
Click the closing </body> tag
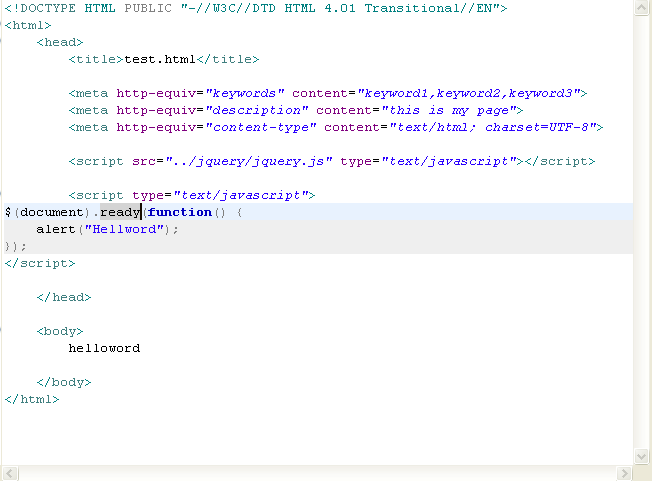pyautogui.click(x=64, y=382)
